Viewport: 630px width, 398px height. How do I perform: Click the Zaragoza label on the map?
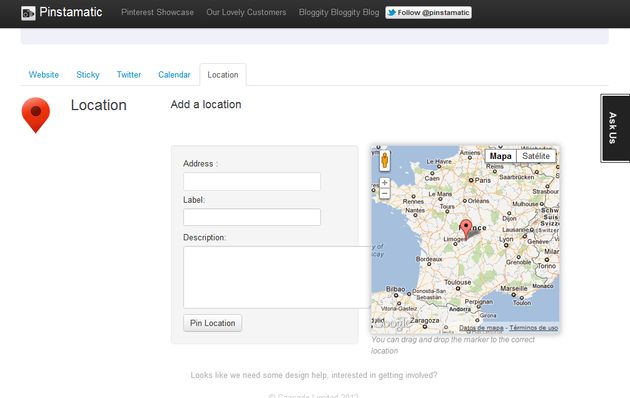pos(425,320)
